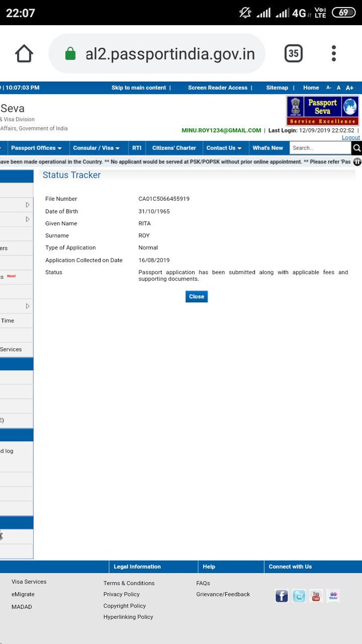The height and width of the screenshot is (644, 362).
Task: Select the file number CA01C5066455919
Action: pos(164,199)
